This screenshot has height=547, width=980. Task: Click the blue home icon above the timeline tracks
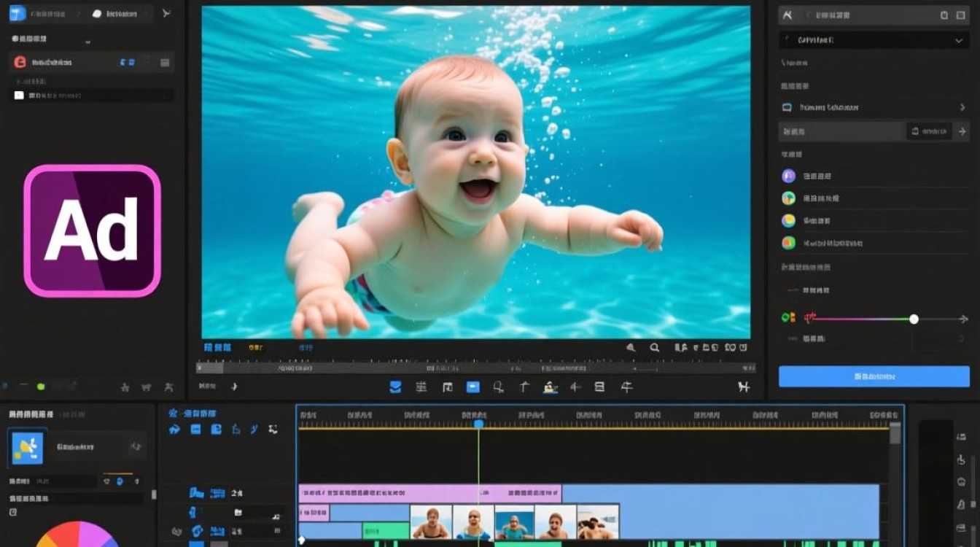click(174, 430)
